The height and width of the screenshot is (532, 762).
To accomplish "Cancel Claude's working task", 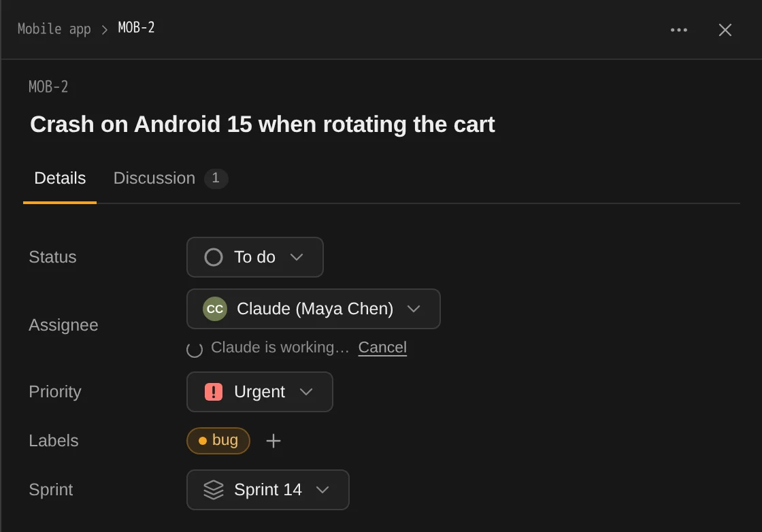I will click(x=382, y=348).
